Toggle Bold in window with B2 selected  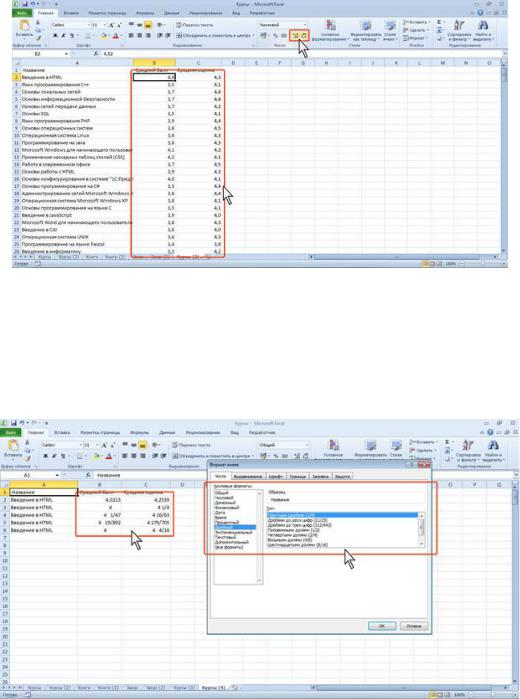coord(55,36)
